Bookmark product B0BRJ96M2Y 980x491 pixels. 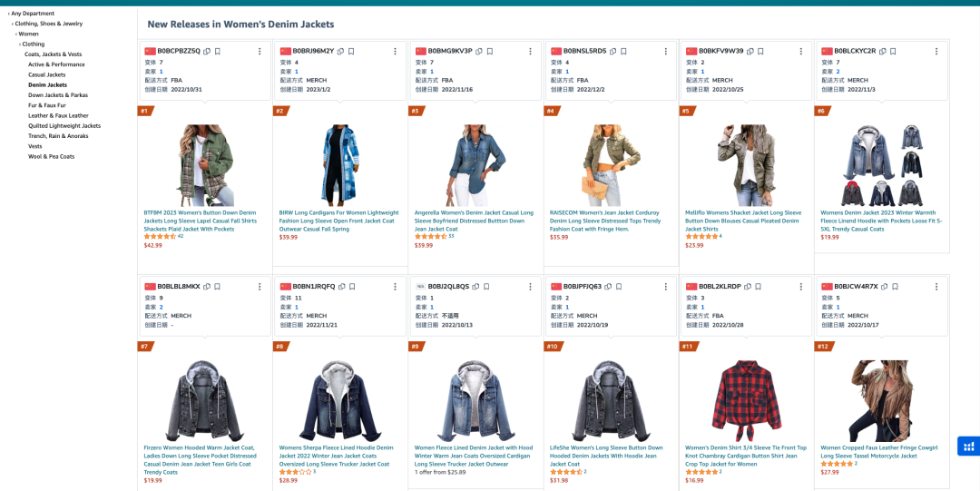tap(352, 51)
